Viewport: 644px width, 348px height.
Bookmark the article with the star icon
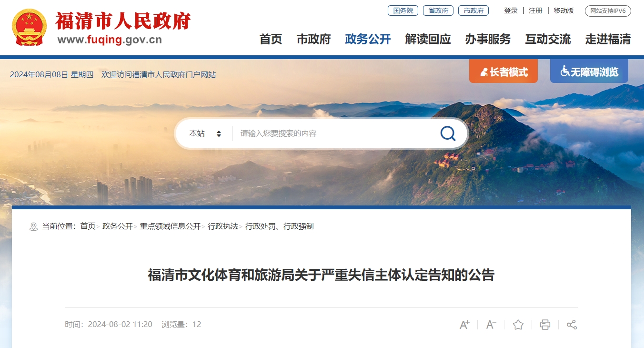(x=518, y=325)
